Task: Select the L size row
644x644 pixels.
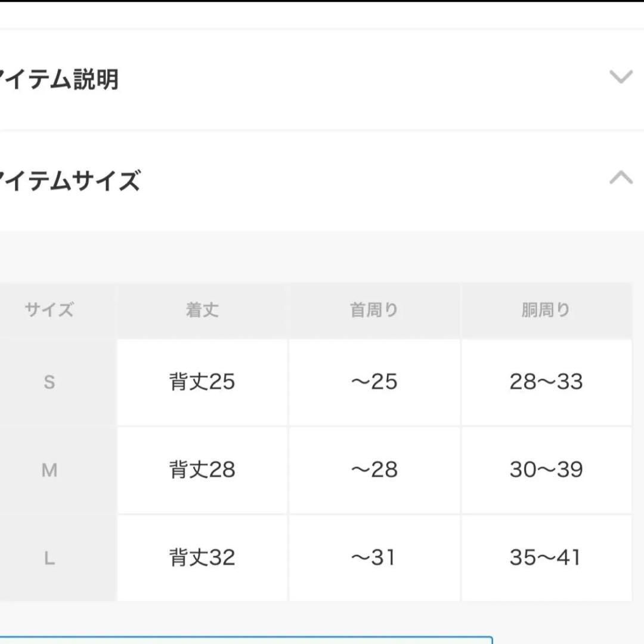Action: coord(50,558)
